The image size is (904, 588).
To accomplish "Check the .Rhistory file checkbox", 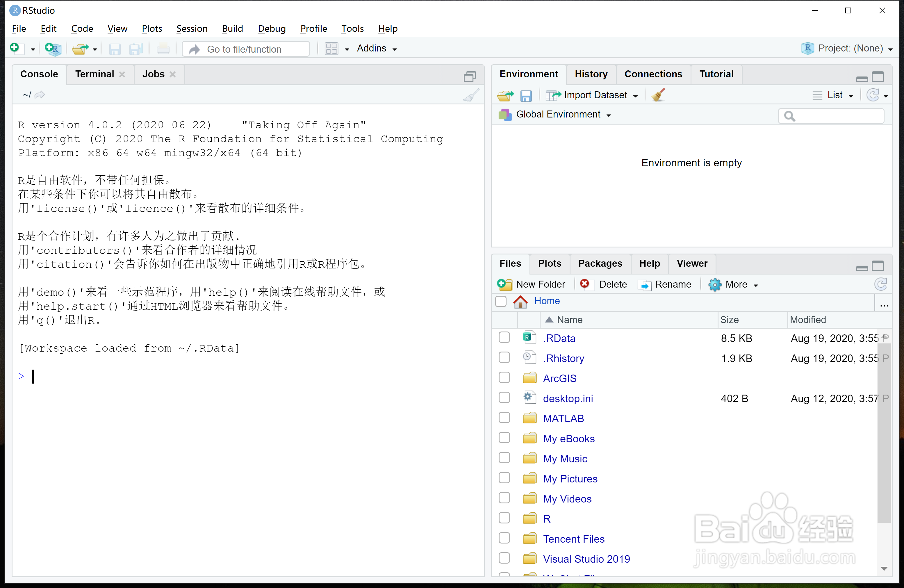I will [x=504, y=357].
